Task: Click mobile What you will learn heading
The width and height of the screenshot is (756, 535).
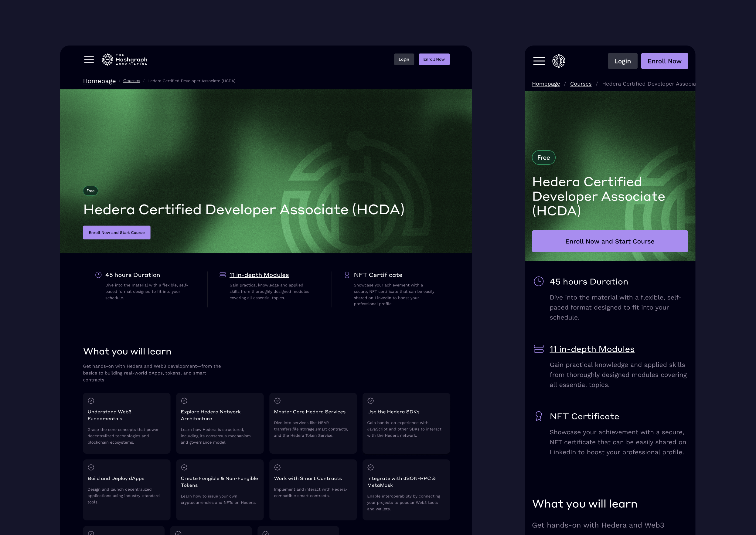Action: (x=585, y=504)
